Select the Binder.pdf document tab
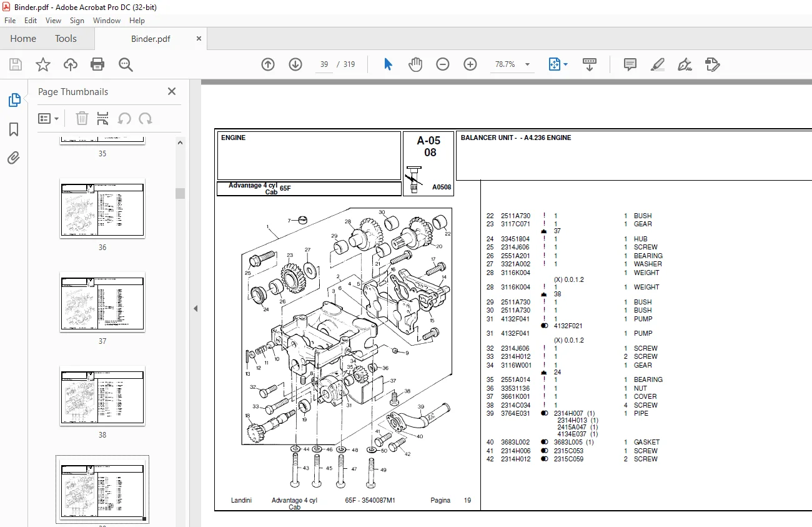The height and width of the screenshot is (527, 812). [x=151, y=39]
